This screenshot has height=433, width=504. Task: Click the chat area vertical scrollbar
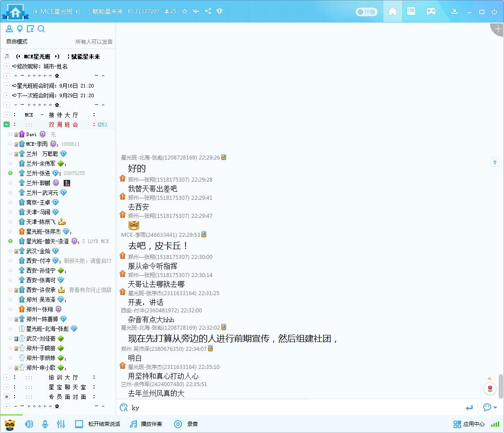[x=501, y=386]
